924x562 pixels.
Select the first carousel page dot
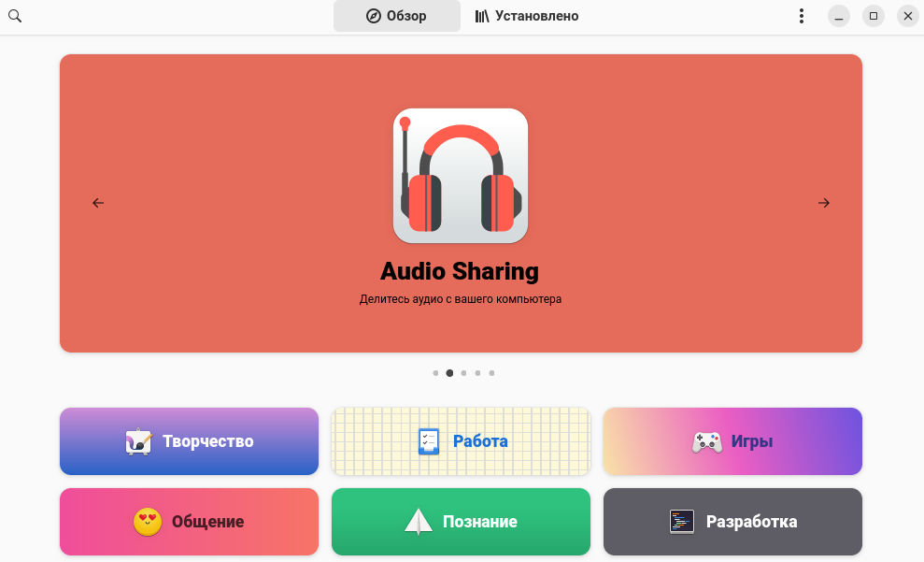tap(435, 373)
